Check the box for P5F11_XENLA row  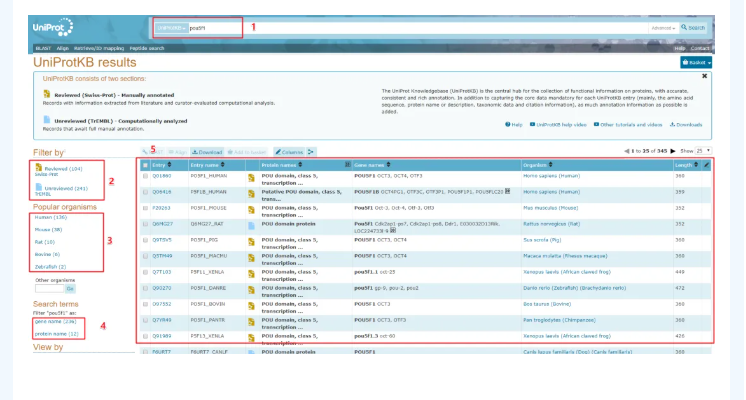(x=146, y=272)
